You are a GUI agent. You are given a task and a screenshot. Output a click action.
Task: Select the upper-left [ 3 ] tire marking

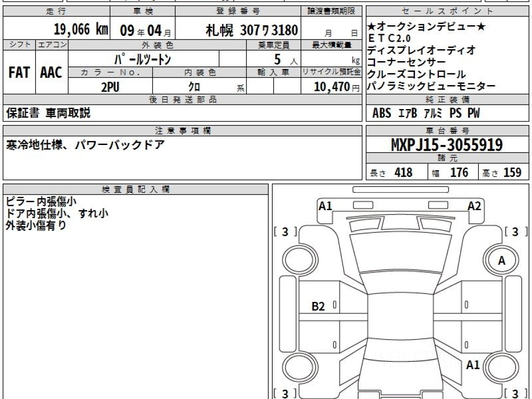(286, 231)
